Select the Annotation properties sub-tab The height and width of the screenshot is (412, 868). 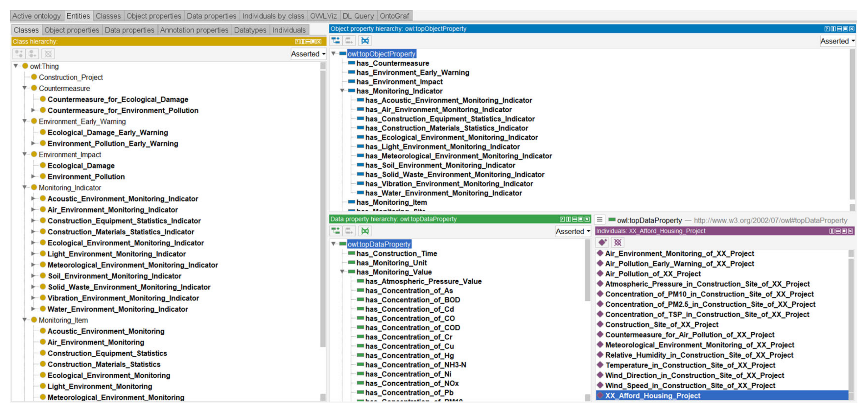(x=194, y=30)
